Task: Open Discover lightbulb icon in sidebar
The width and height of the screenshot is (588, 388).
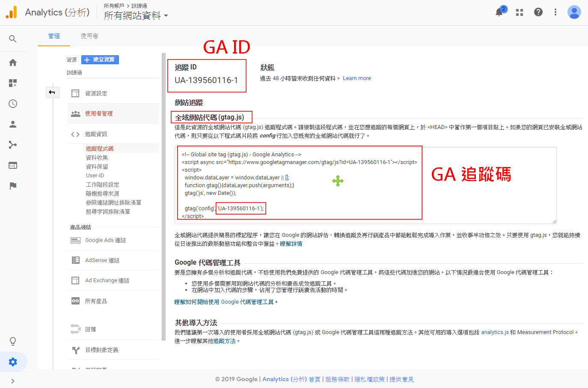Action: [x=13, y=341]
